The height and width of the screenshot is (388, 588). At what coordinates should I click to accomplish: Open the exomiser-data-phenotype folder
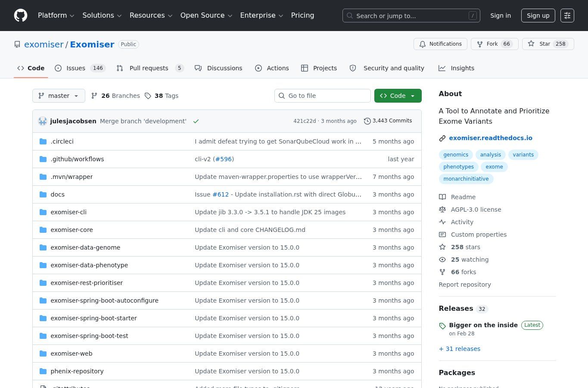pyautogui.click(x=89, y=265)
